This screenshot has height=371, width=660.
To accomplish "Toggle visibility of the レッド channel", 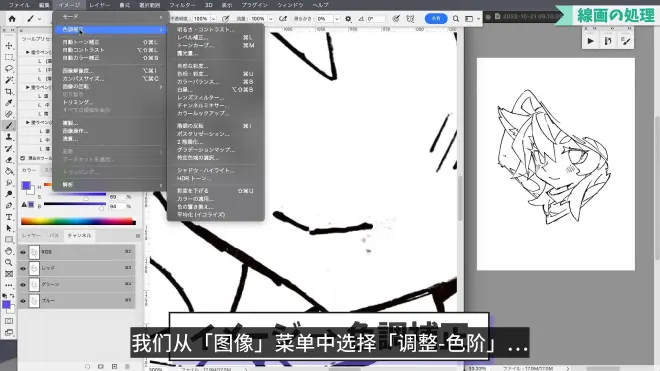I will pos(23,268).
